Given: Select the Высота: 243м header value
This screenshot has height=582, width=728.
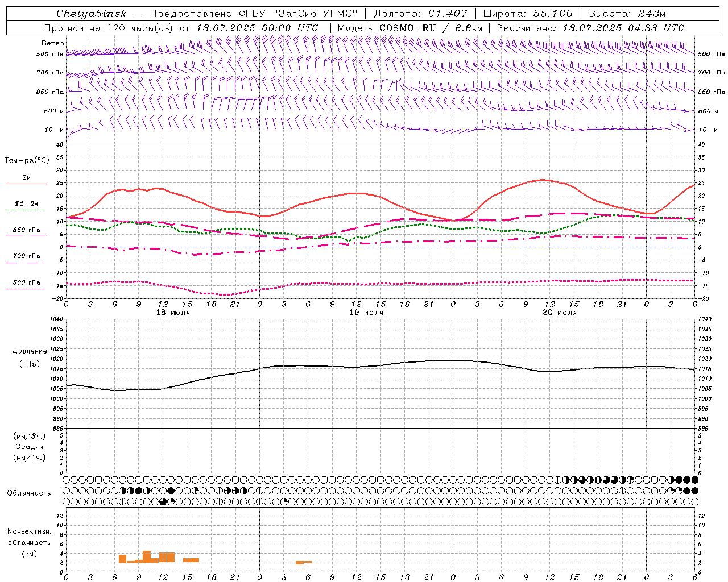Looking at the screenshot, I should tap(627, 14).
